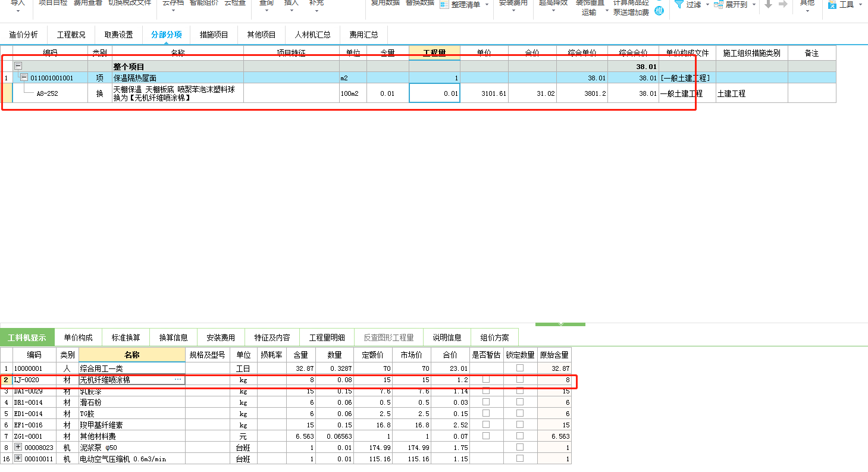
Task: Select the 综合用工一类 name cell
Action: (131, 368)
